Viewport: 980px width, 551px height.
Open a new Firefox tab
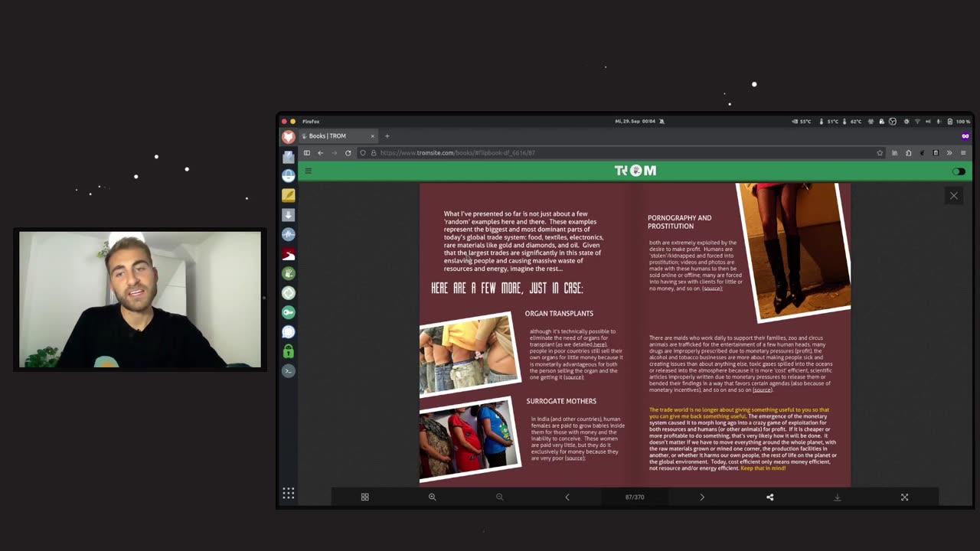click(x=387, y=136)
